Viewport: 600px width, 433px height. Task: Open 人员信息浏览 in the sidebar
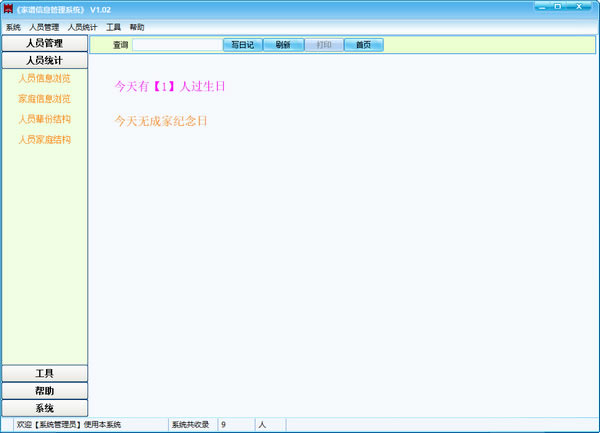pos(45,78)
